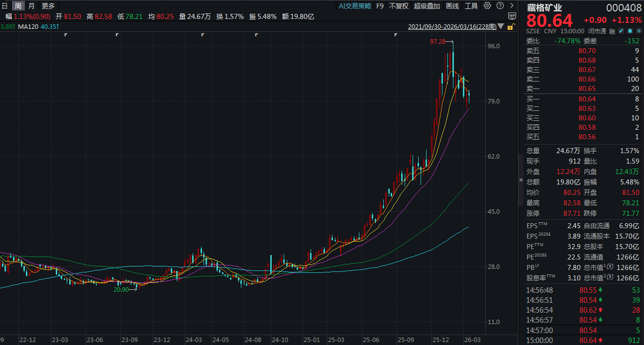Click the edit pencil icon beside 融
Screen dimensions: 644x345
(620, 31)
